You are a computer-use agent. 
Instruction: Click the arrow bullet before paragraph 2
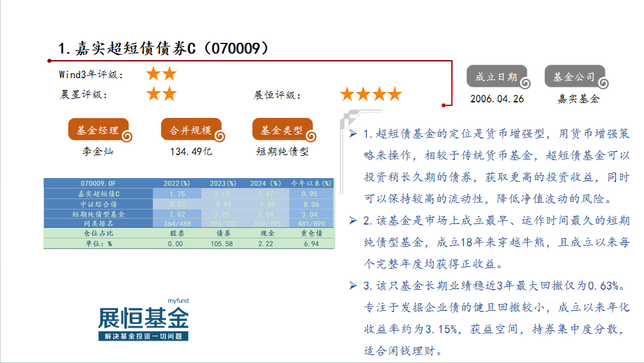(x=352, y=220)
